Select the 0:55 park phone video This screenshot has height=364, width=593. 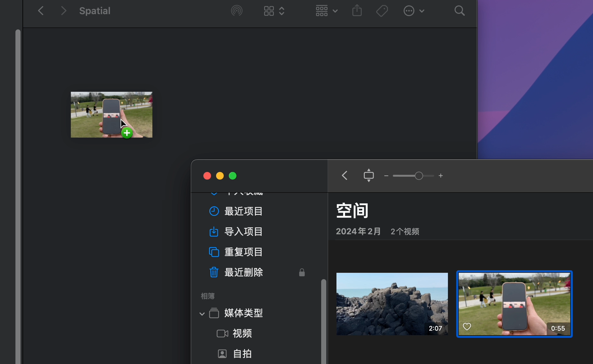pyautogui.click(x=514, y=304)
